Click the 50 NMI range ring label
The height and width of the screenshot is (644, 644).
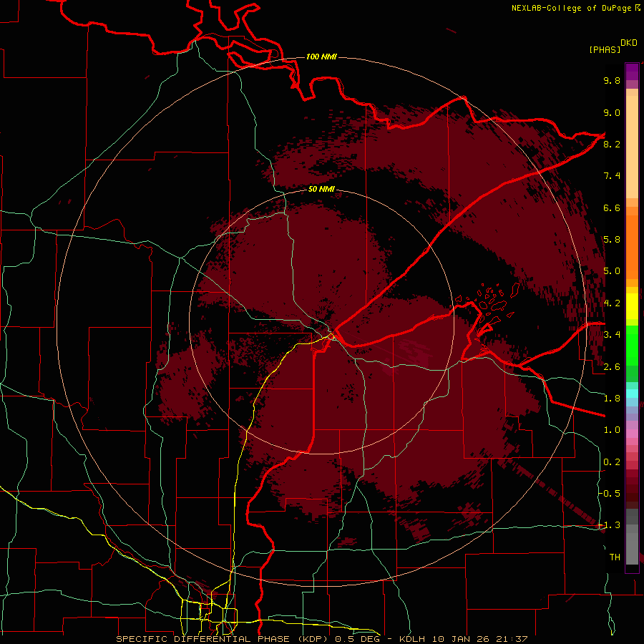tap(321, 189)
